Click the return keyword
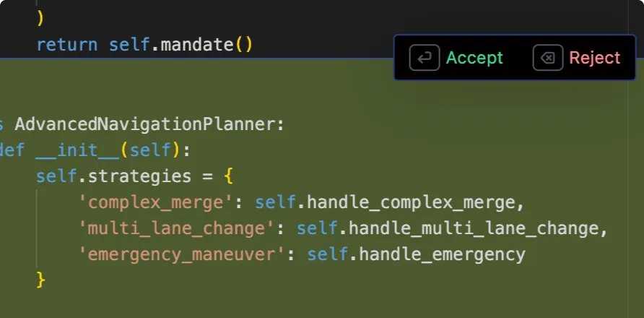Image resolution: width=644 pixels, height=318 pixels. 66,45
